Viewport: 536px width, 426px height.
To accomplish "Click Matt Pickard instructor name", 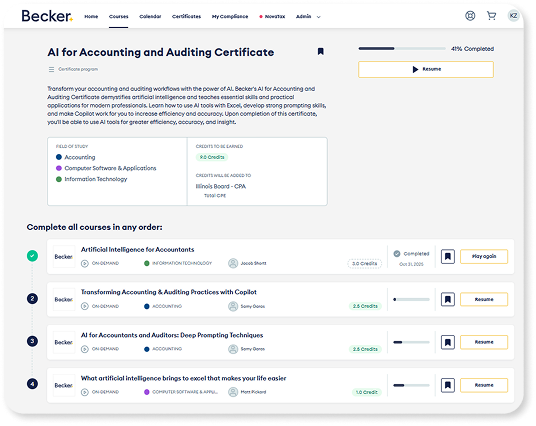I will (253, 392).
